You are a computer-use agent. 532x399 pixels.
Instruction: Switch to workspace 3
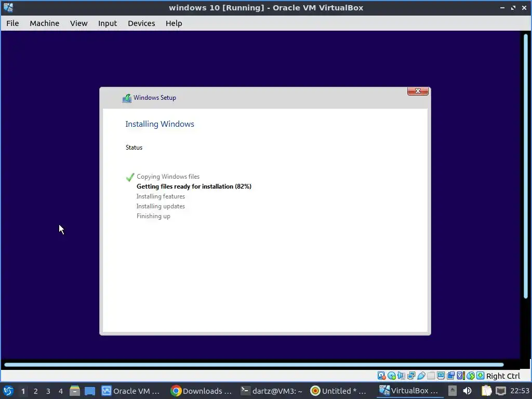coord(48,391)
